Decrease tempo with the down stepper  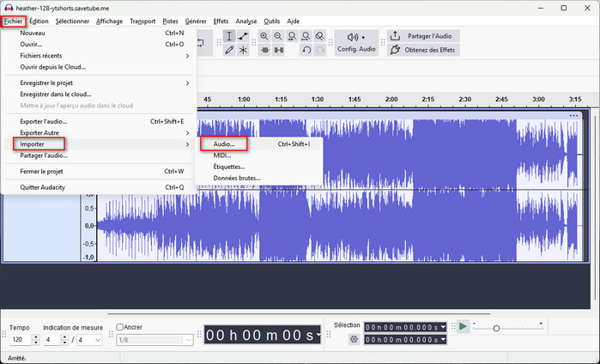point(36,343)
